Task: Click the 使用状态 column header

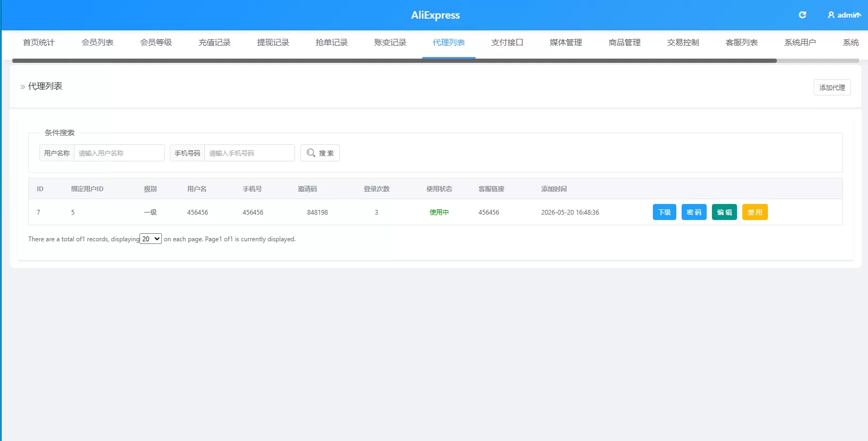Action: pyautogui.click(x=439, y=189)
